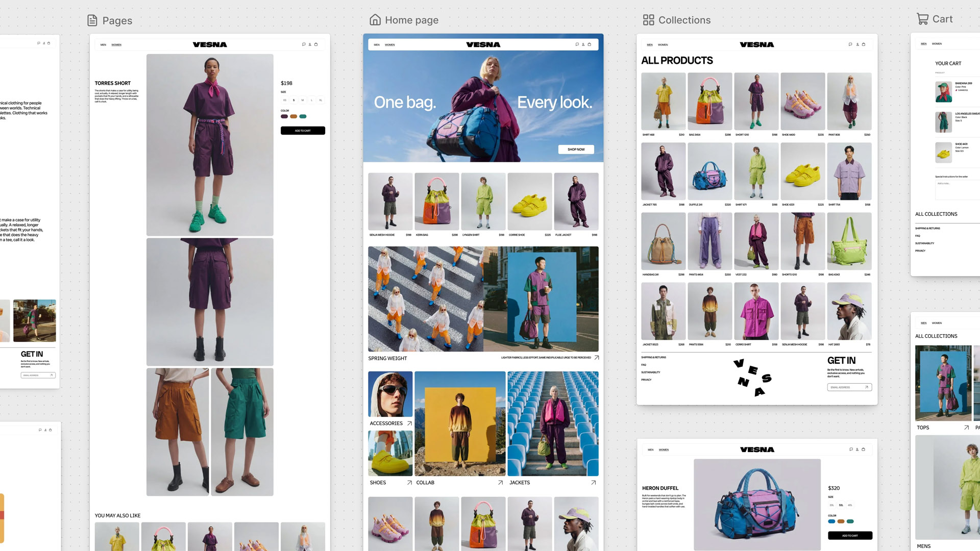Image resolution: width=980 pixels, height=551 pixels.
Task: Click arrow icon next to ACCESSORIES
Action: [409, 423]
